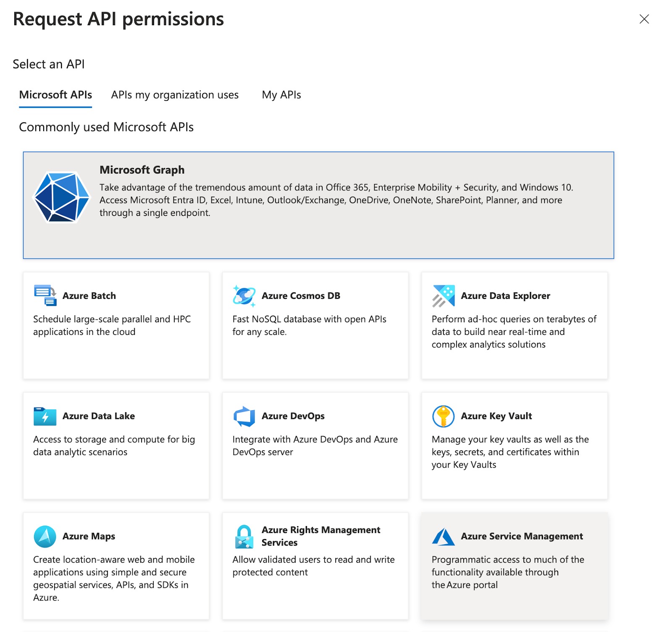
Task: Click the Azure Cosmos DB planet icon
Action: pos(244,295)
